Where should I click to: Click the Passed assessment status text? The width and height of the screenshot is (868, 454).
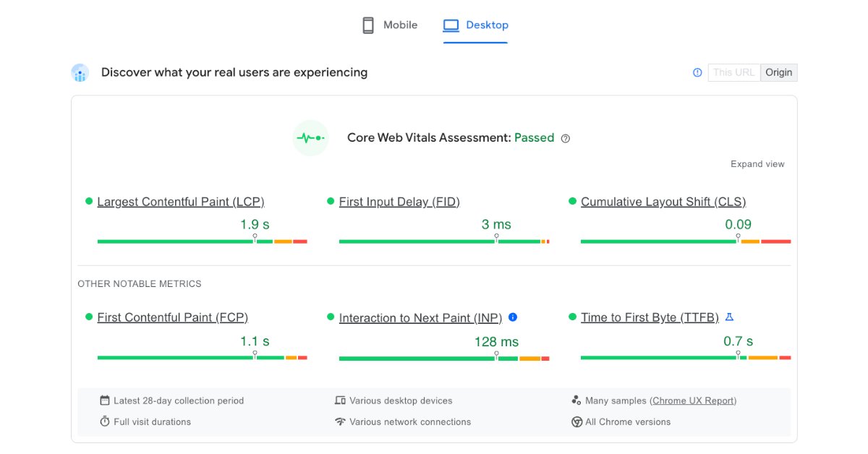(534, 138)
